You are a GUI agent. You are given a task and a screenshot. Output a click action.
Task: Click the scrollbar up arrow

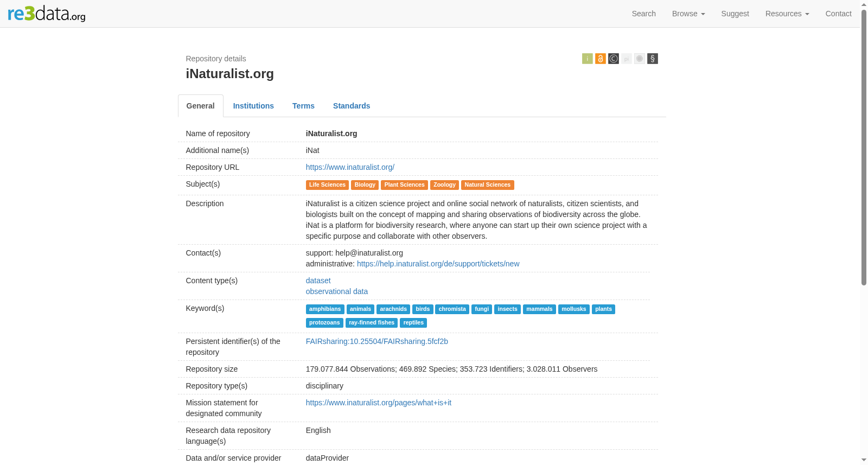(x=864, y=4)
